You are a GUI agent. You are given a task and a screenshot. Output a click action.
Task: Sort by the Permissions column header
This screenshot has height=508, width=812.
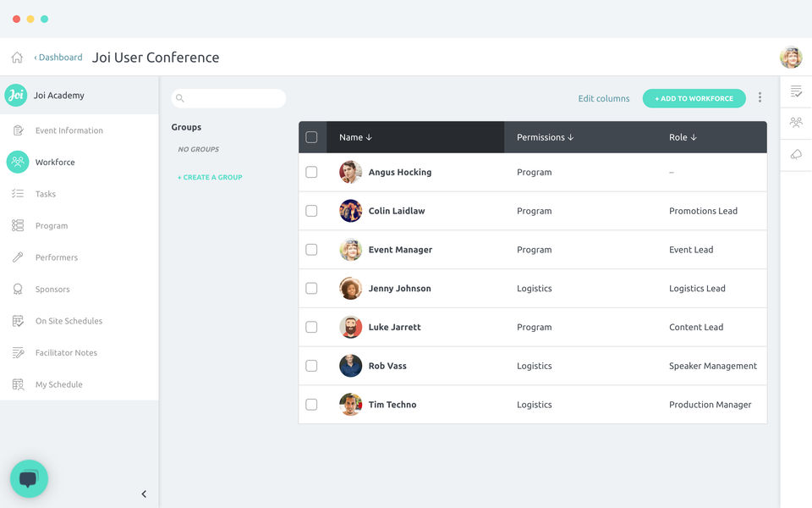point(545,137)
